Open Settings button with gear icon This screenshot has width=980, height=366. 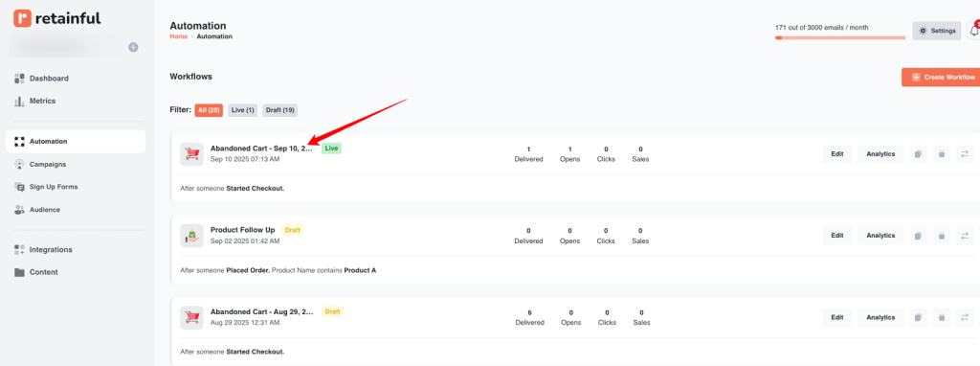click(x=936, y=31)
